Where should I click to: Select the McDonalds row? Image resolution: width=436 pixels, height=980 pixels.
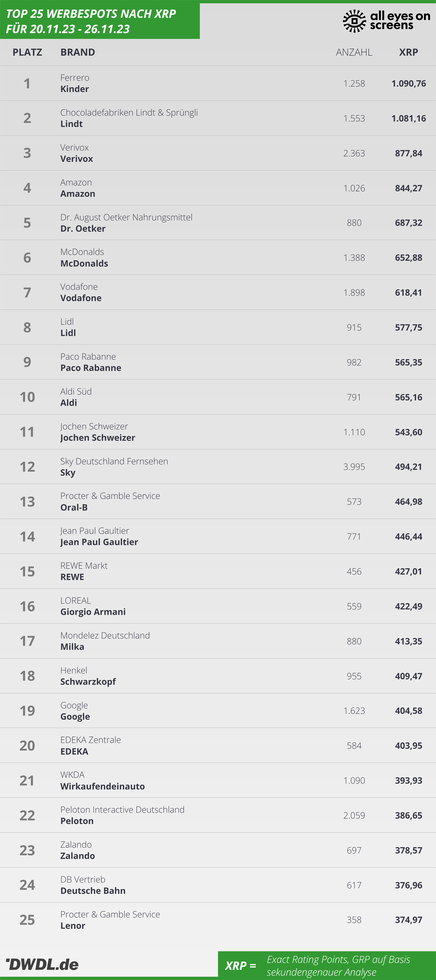point(218,257)
